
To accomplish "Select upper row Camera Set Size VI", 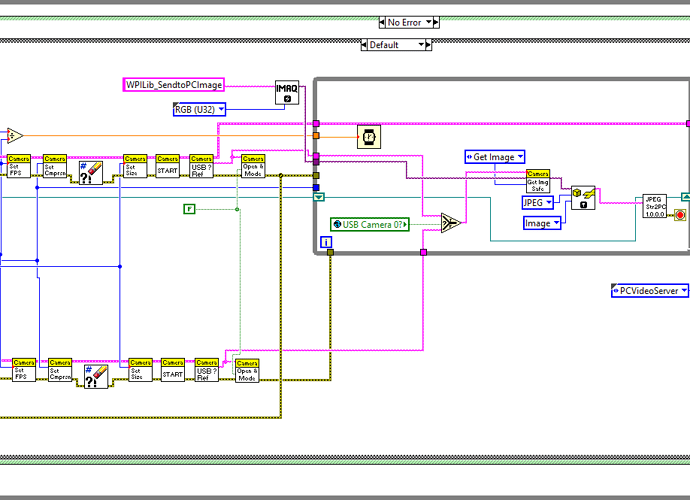I will (135, 166).
